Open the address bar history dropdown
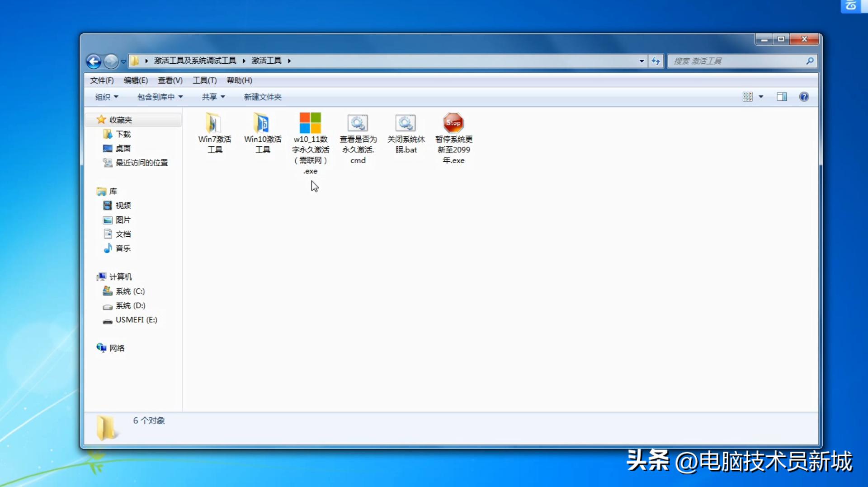Image resolution: width=868 pixels, height=487 pixels. point(642,61)
